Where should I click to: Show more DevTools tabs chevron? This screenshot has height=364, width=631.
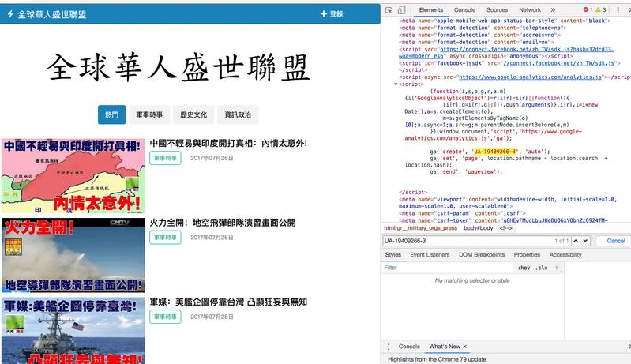pos(553,10)
